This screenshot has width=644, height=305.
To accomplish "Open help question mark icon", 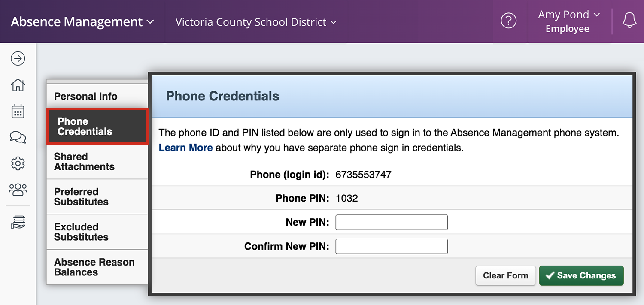I will (509, 21).
